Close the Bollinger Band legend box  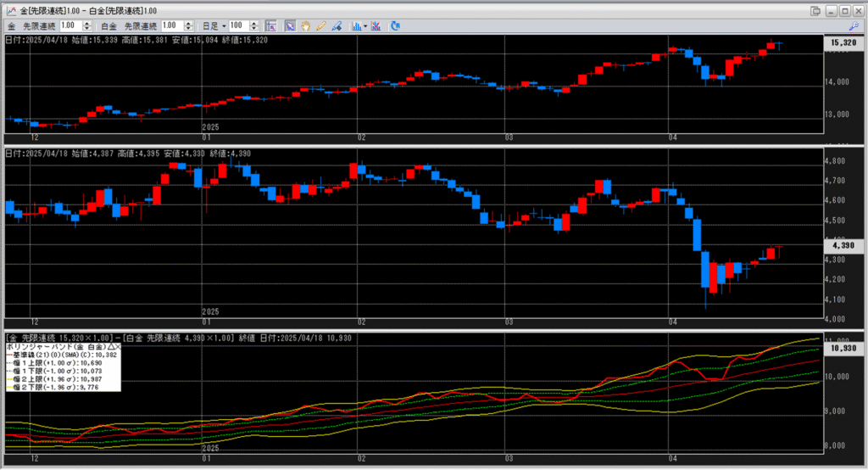pyautogui.click(x=118, y=347)
